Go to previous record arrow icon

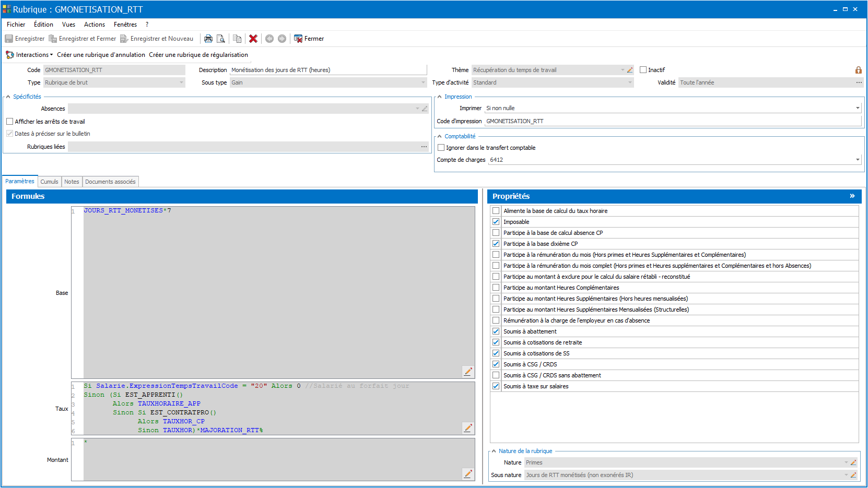269,39
